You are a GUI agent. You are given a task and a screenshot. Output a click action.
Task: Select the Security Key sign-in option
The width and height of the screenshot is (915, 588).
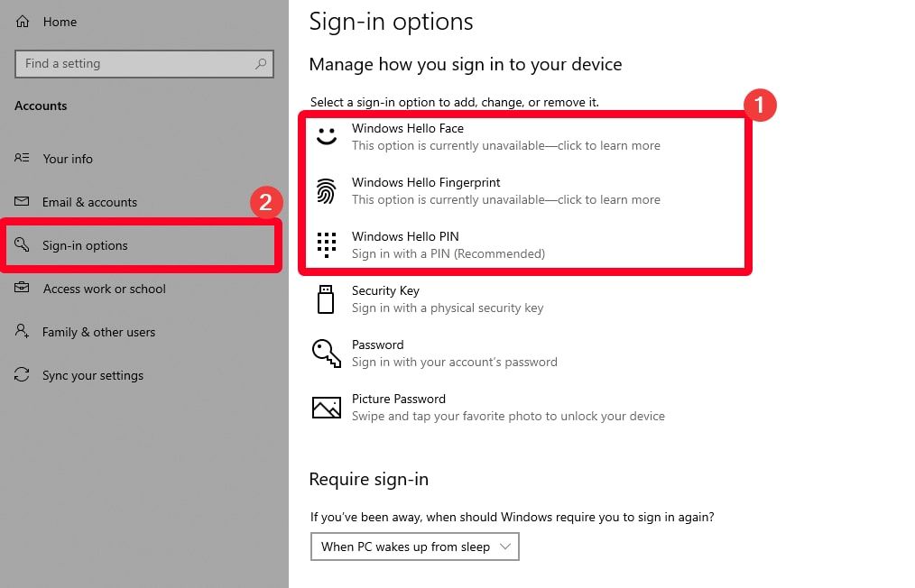pyautogui.click(x=386, y=290)
